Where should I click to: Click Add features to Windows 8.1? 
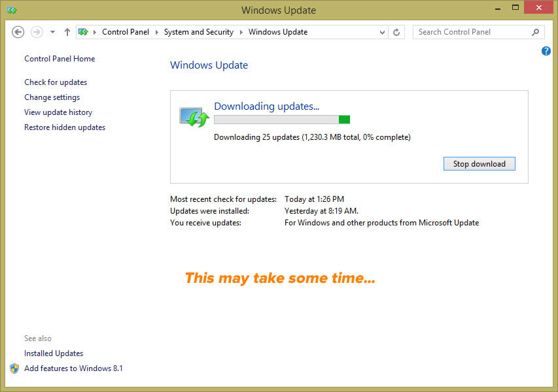[x=73, y=368]
